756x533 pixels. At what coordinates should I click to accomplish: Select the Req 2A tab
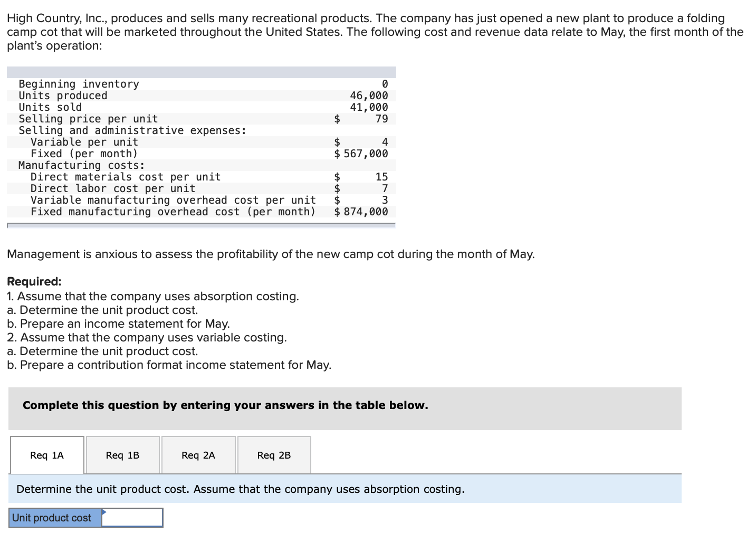pyautogui.click(x=198, y=455)
